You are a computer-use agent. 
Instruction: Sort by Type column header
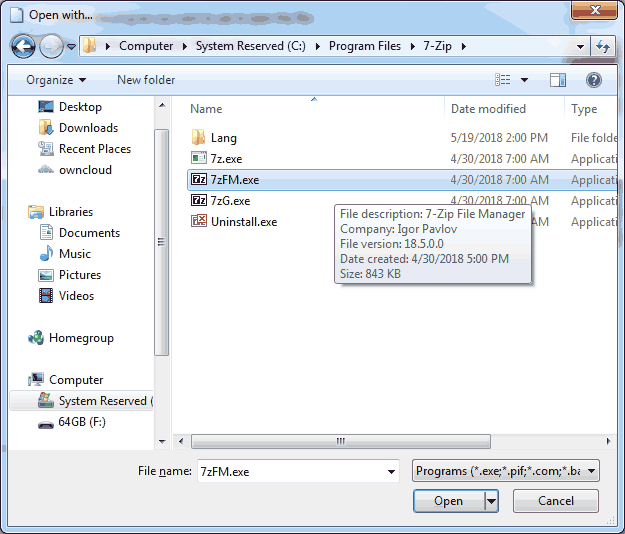[x=584, y=109]
